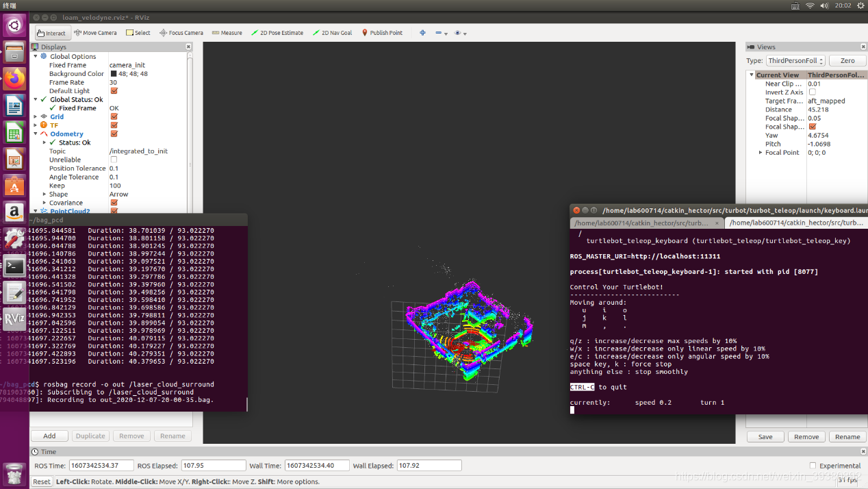Activate the Publish Point tool
This screenshot has width=868, height=489.
[382, 33]
